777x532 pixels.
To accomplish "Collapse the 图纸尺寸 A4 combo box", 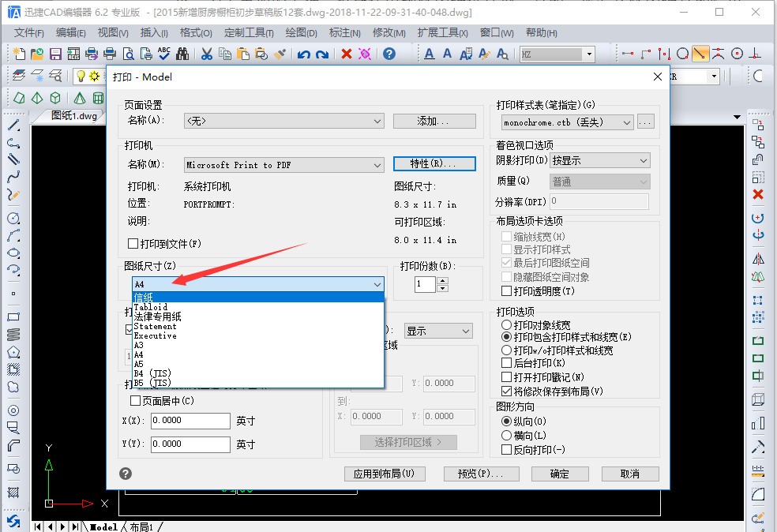I will coord(257,284).
